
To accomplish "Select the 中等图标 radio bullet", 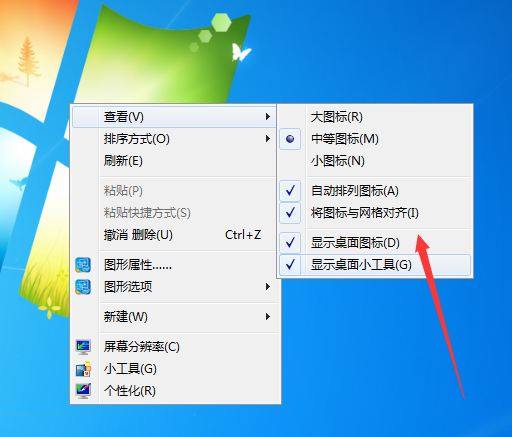I will (290, 139).
